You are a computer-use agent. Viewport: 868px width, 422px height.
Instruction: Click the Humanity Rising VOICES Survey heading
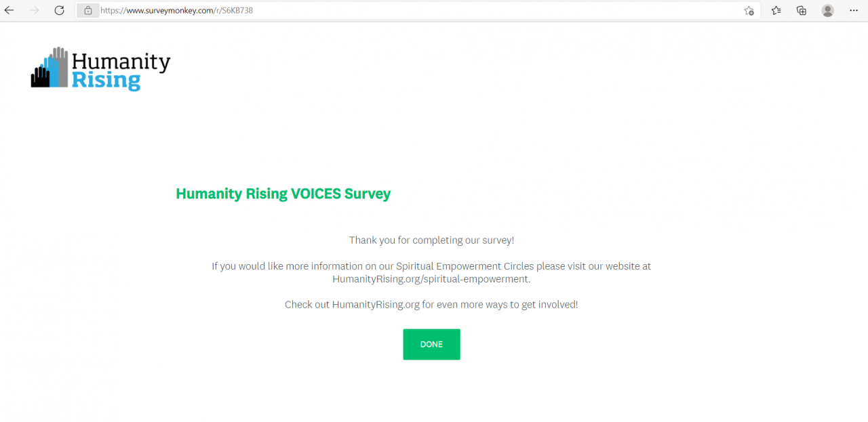tap(283, 194)
